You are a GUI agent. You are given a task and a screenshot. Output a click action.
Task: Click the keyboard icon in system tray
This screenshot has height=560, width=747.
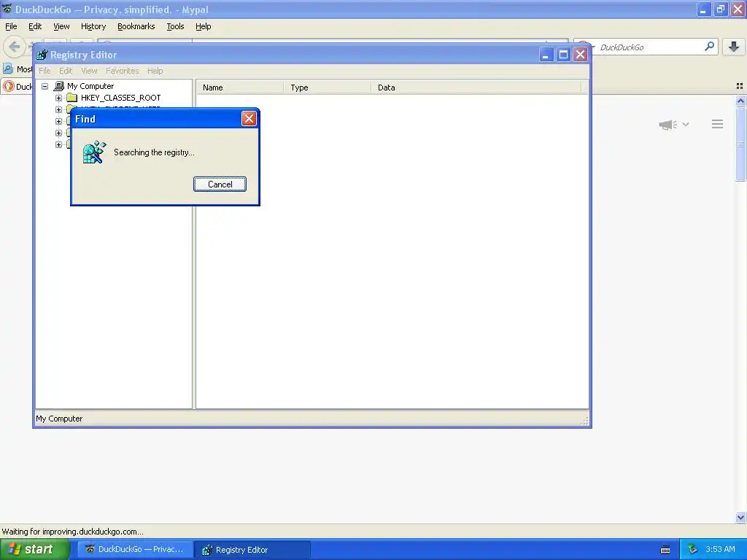(665, 550)
